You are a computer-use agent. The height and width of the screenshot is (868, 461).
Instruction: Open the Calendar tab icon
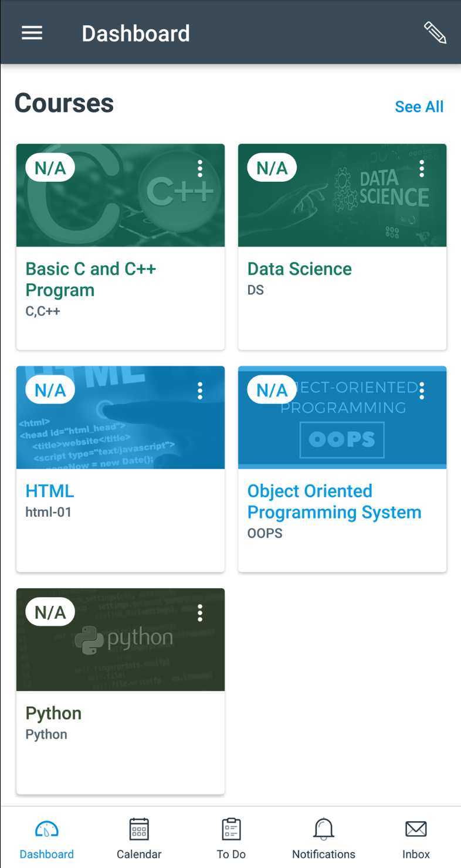click(x=139, y=829)
